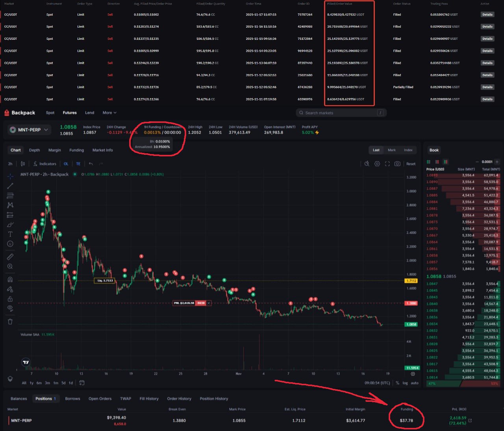Open chart settings hexagon icon
This screenshot has height=431, width=504.
point(377,164)
